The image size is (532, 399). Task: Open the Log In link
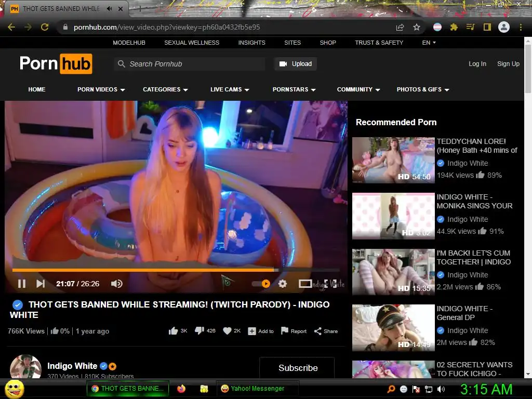[x=477, y=64]
